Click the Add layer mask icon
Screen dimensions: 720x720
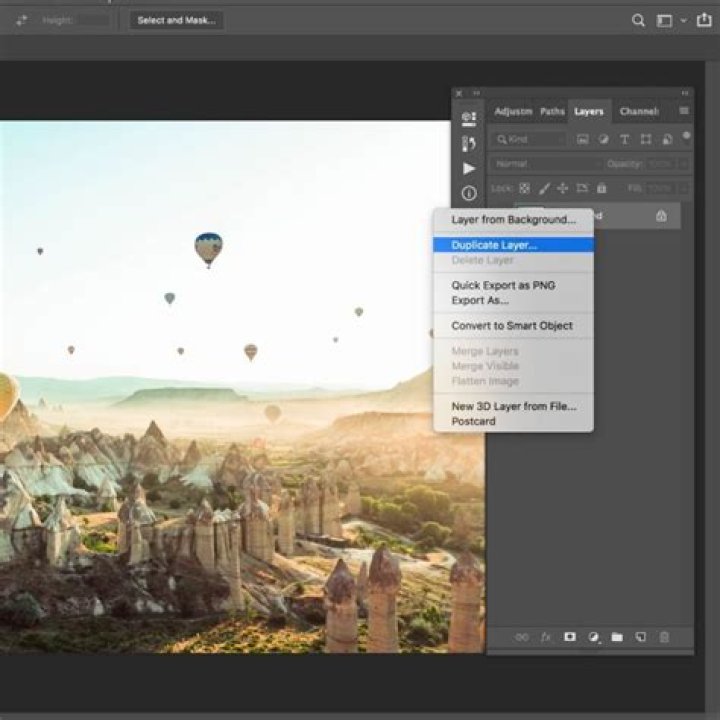pos(570,637)
